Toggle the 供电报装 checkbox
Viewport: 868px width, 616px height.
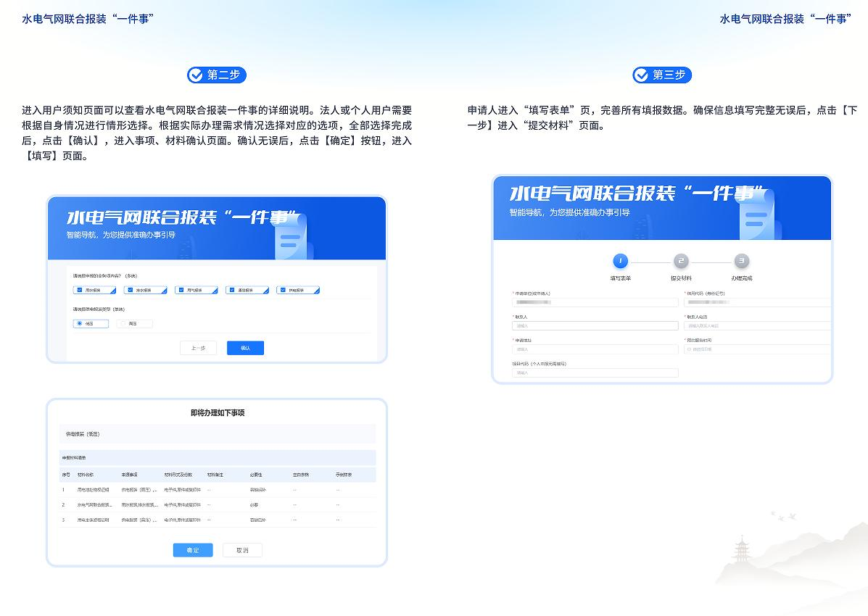pos(283,290)
